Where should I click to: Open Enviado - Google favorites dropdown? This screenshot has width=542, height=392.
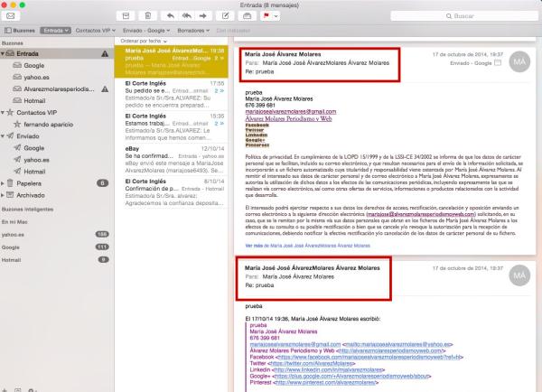146,31
